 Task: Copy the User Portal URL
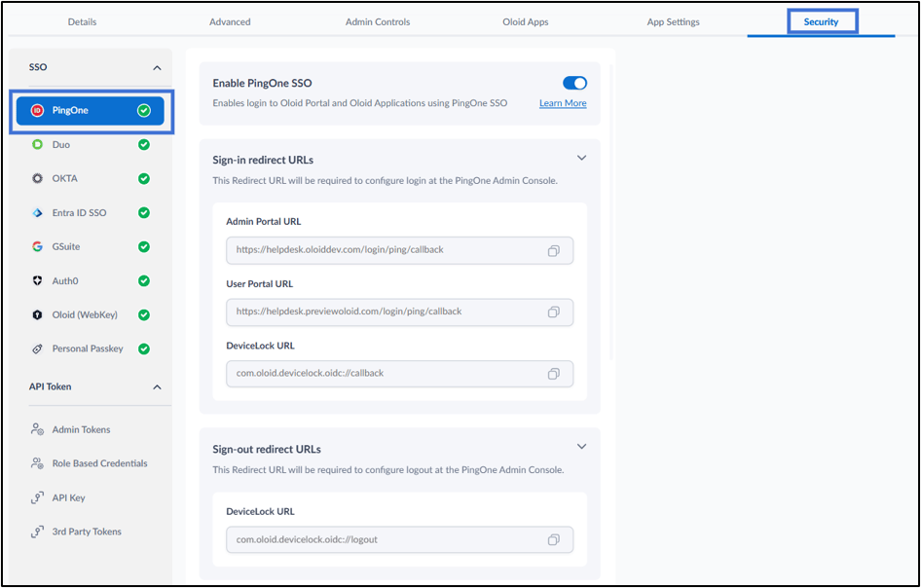coord(553,312)
